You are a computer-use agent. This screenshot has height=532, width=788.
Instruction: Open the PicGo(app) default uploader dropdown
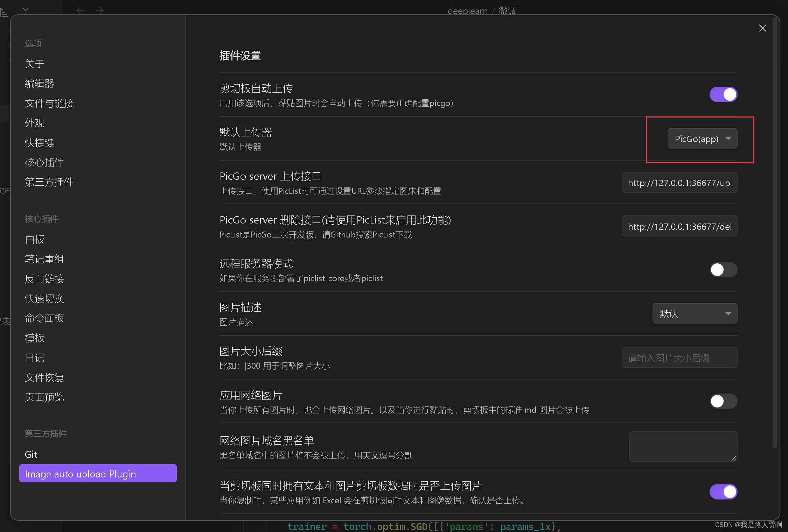702,139
